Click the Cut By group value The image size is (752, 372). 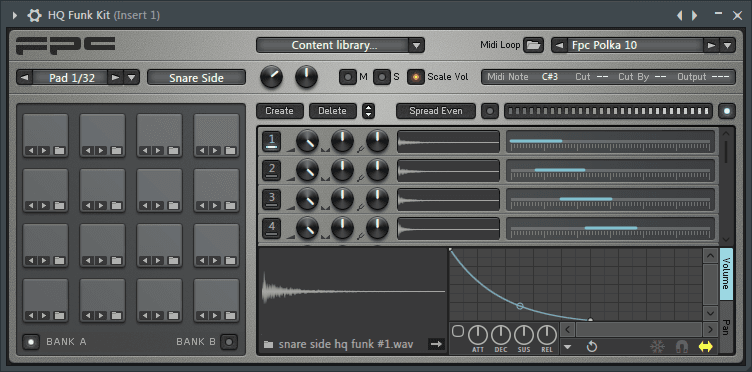tap(660, 77)
